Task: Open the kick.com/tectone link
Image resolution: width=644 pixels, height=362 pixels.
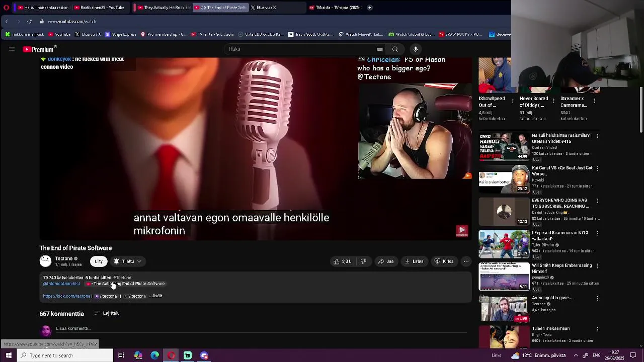Action: (x=66, y=296)
